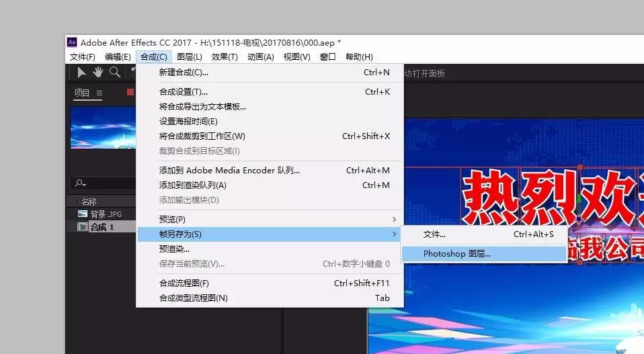Open the 效果(T) menu

pos(225,57)
